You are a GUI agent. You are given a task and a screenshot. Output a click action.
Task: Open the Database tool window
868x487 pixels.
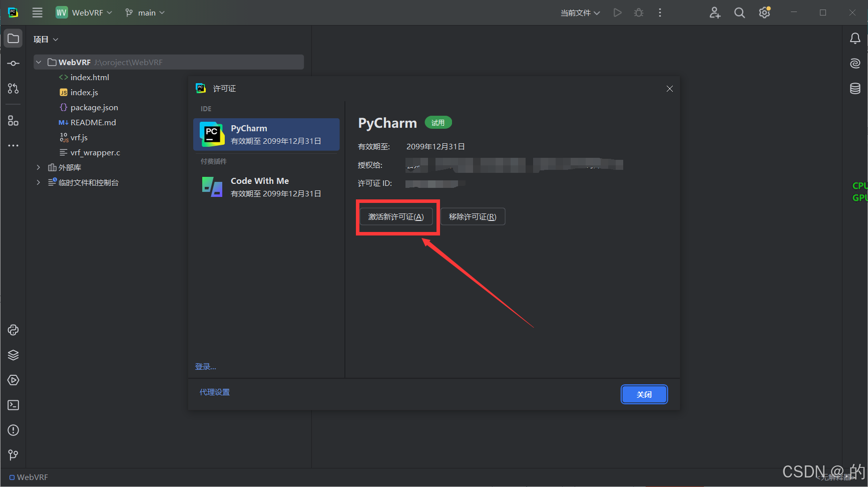855,89
